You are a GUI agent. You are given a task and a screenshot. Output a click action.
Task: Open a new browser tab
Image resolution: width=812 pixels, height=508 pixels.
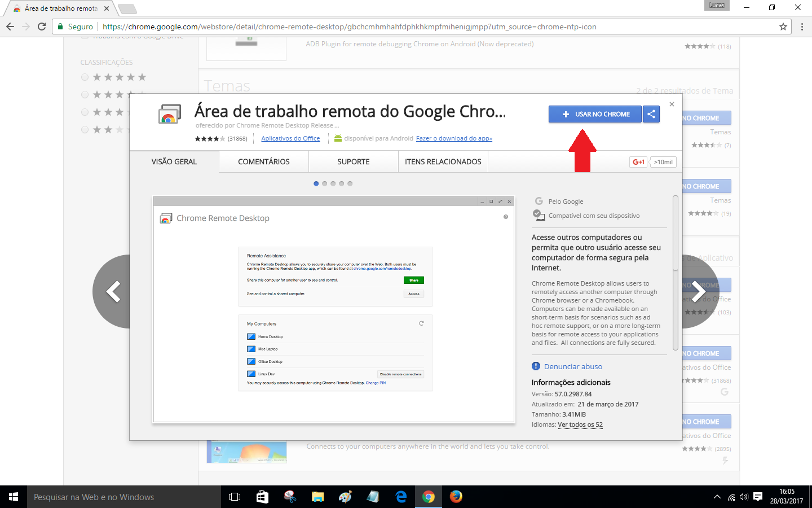127,8
